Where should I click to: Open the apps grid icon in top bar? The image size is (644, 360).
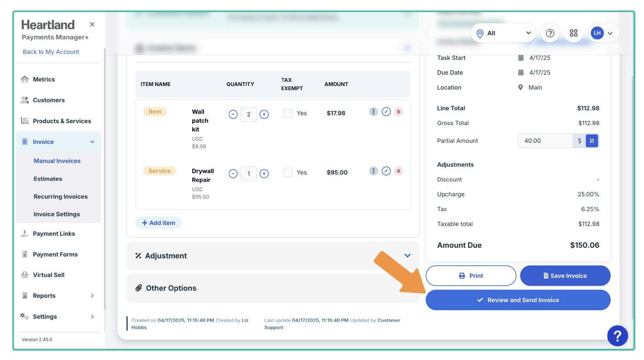point(573,33)
